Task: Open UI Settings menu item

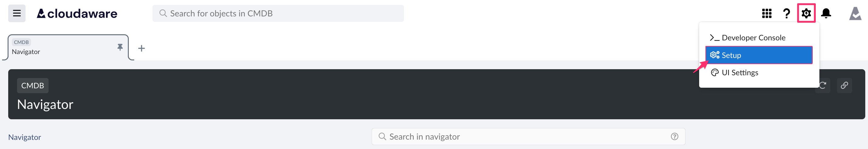Action: click(740, 73)
